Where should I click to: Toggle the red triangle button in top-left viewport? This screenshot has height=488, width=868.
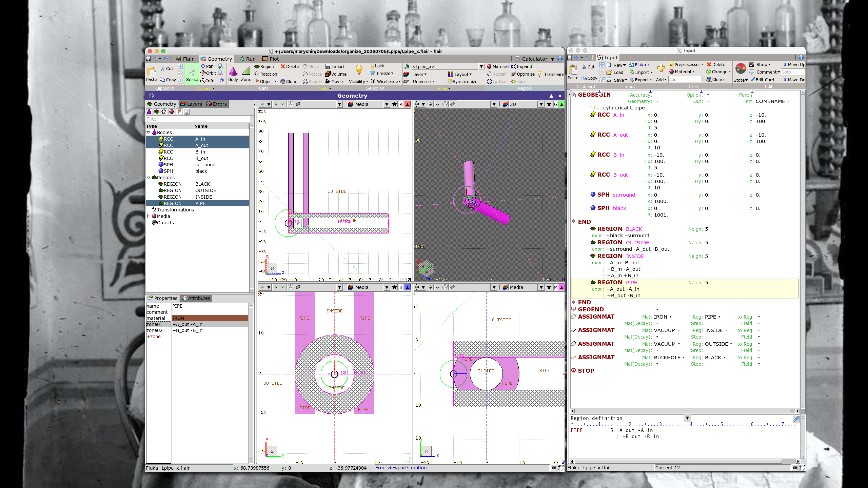pos(407,104)
